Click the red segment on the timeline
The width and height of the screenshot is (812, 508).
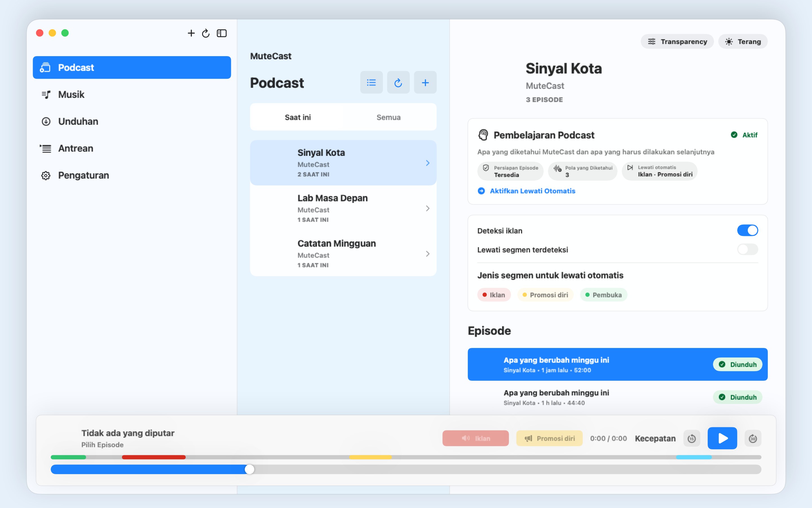click(x=154, y=457)
